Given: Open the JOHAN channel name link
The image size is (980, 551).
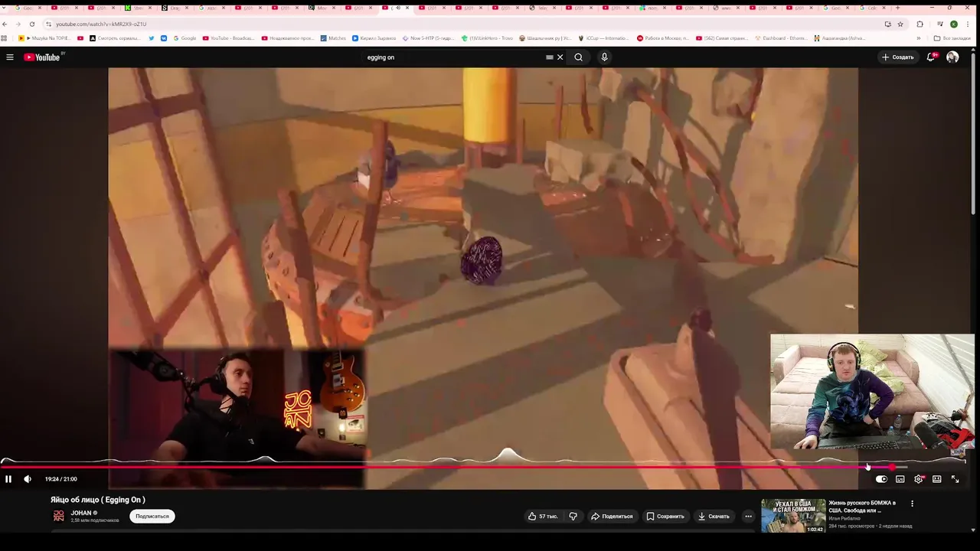Looking at the screenshot, I should [81, 513].
